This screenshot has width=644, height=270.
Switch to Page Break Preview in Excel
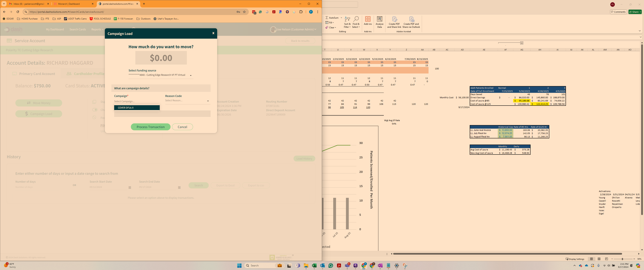(x=607, y=259)
